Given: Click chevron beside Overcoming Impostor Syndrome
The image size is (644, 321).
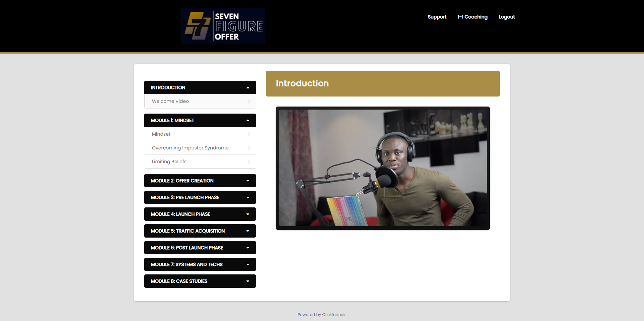Looking at the screenshot, I should coord(249,148).
